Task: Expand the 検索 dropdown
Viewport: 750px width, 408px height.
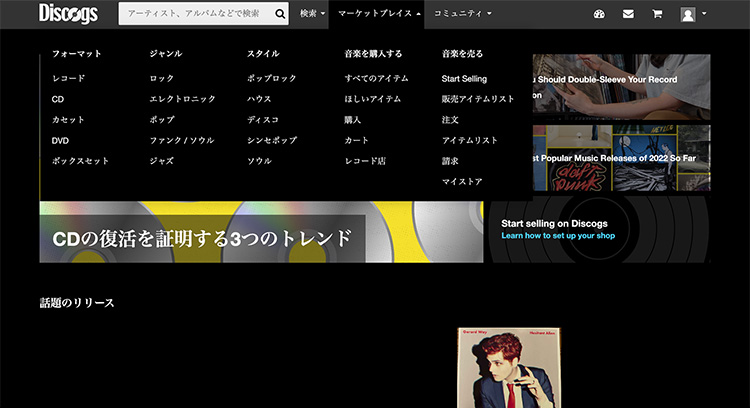Action: click(x=312, y=14)
